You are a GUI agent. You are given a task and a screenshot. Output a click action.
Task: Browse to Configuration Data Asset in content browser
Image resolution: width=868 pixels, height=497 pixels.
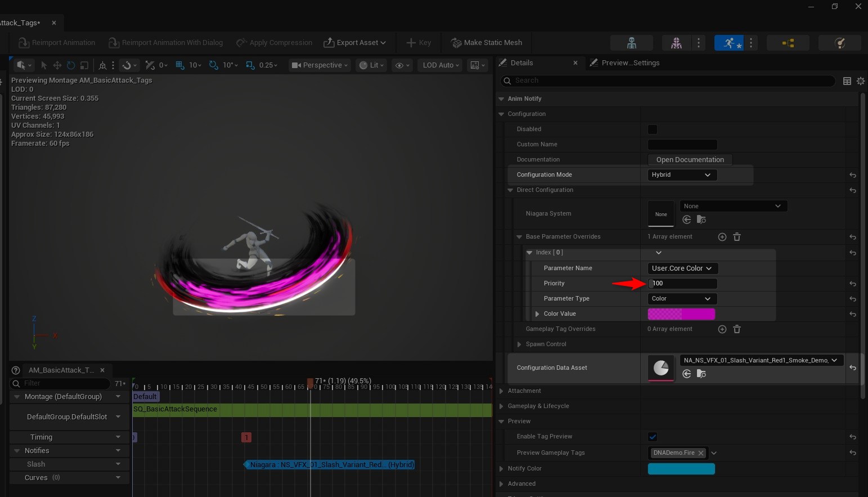pos(701,374)
